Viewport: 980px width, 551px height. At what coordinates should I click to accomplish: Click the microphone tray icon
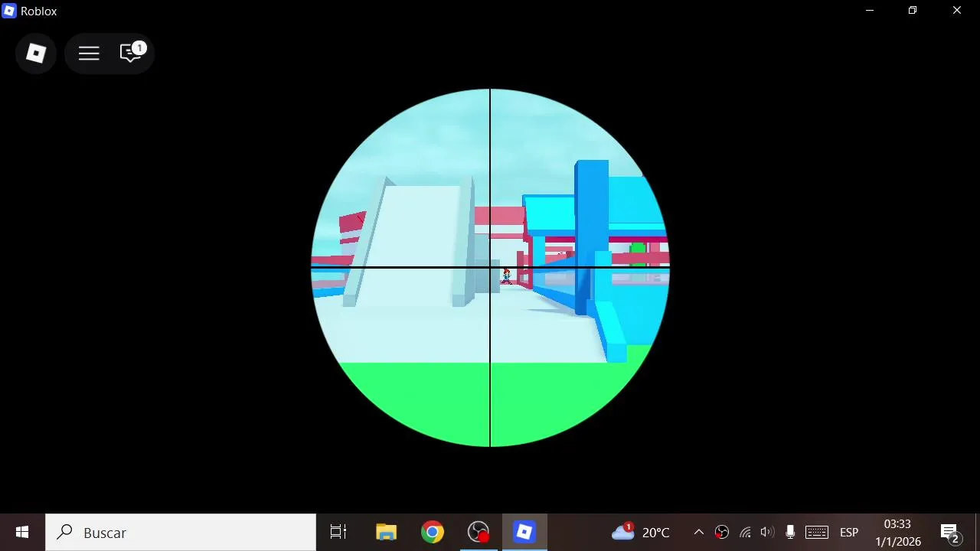(790, 532)
